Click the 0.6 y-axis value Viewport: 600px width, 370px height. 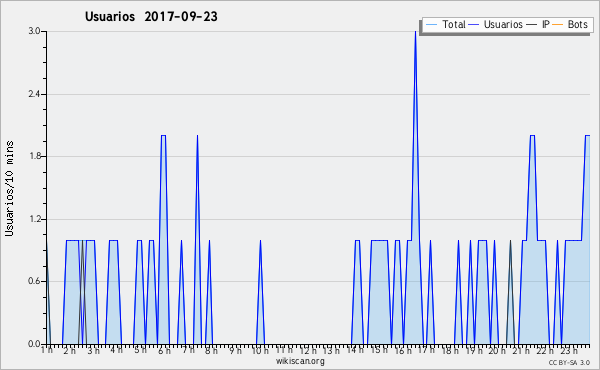pyautogui.click(x=34, y=282)
